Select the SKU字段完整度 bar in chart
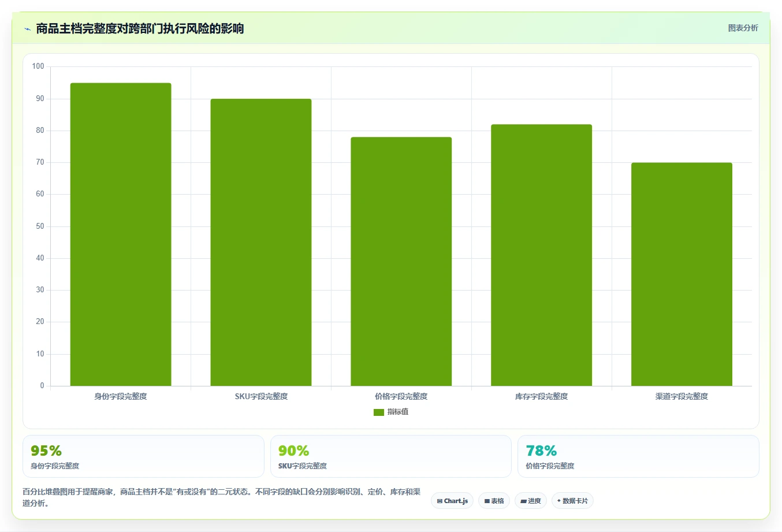The image size is (782, 532). [x=261, y=243]
